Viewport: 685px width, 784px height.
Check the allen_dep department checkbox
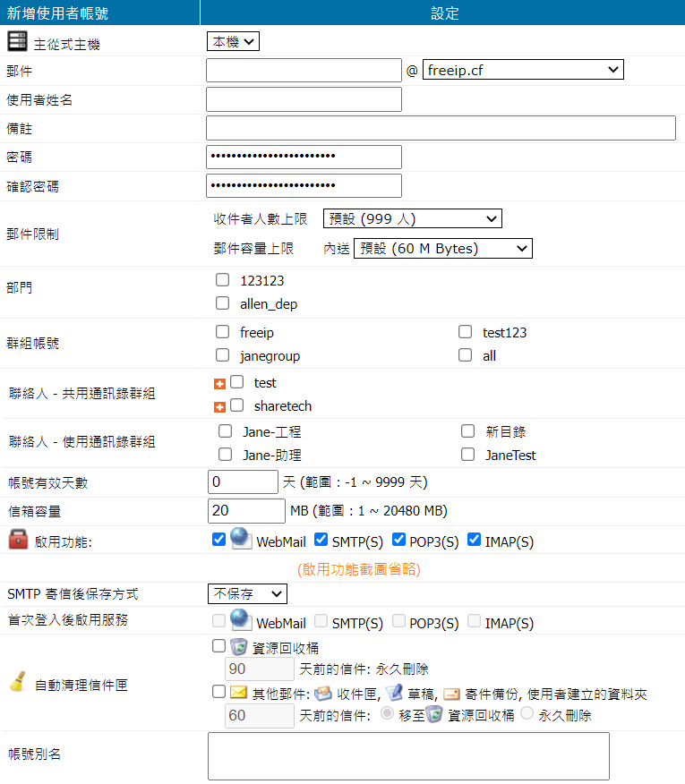coord(223,303)
